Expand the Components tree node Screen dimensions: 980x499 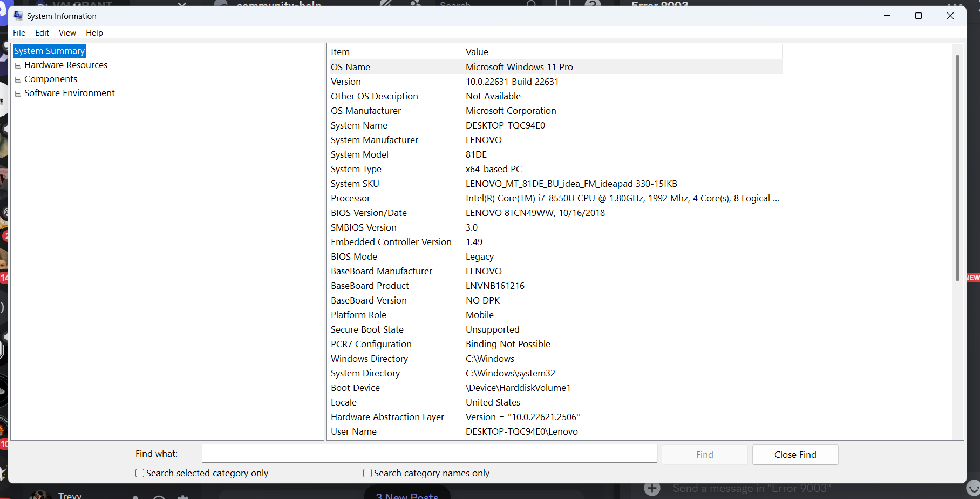(18, 79)
